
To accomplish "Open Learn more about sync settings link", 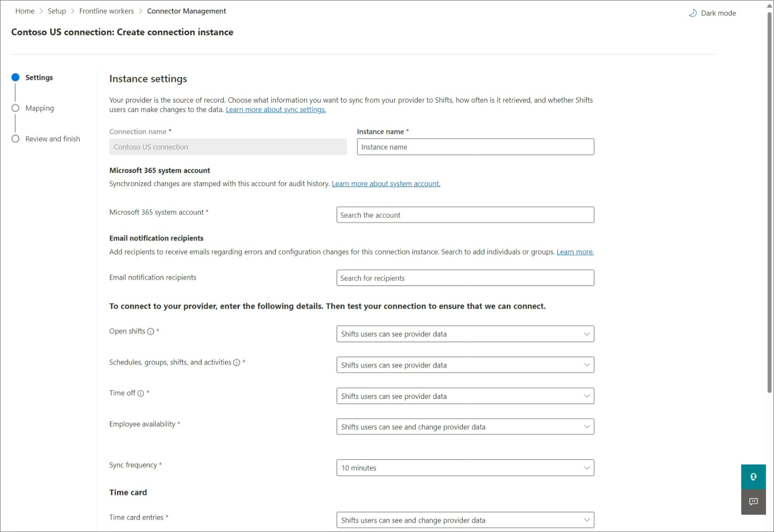I will [276, 110].
